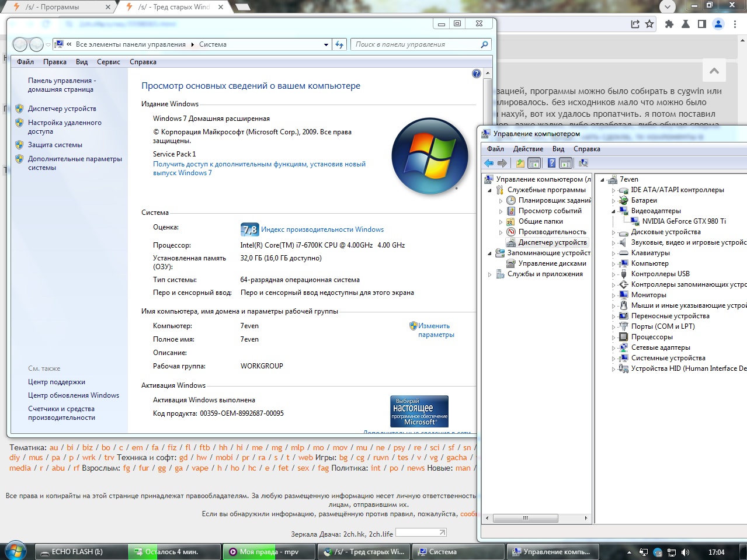Image resolution: width=747 pixels, height=560 pixels.
Task: Expand the Дисковые устройства category
Action: (x=613, y=232)
